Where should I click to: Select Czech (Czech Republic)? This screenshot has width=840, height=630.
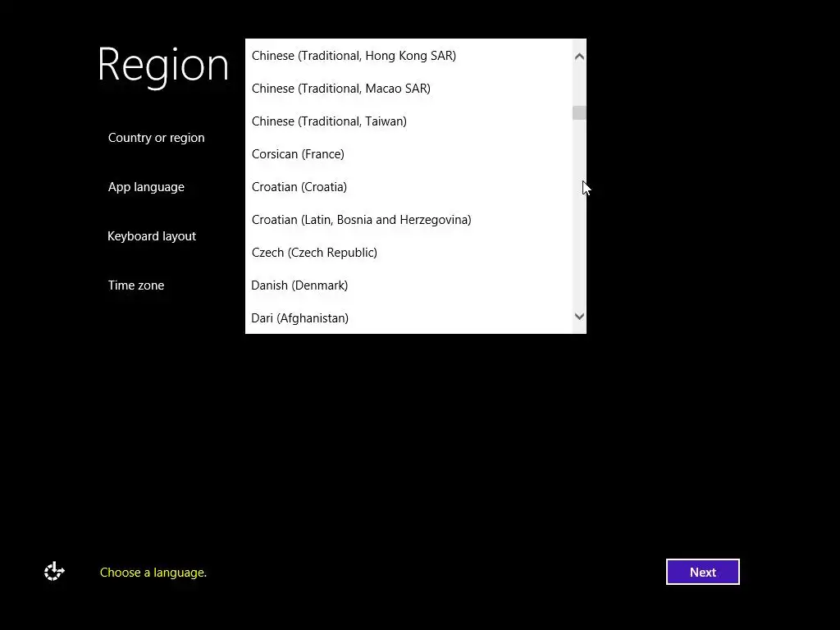[409, 253]
